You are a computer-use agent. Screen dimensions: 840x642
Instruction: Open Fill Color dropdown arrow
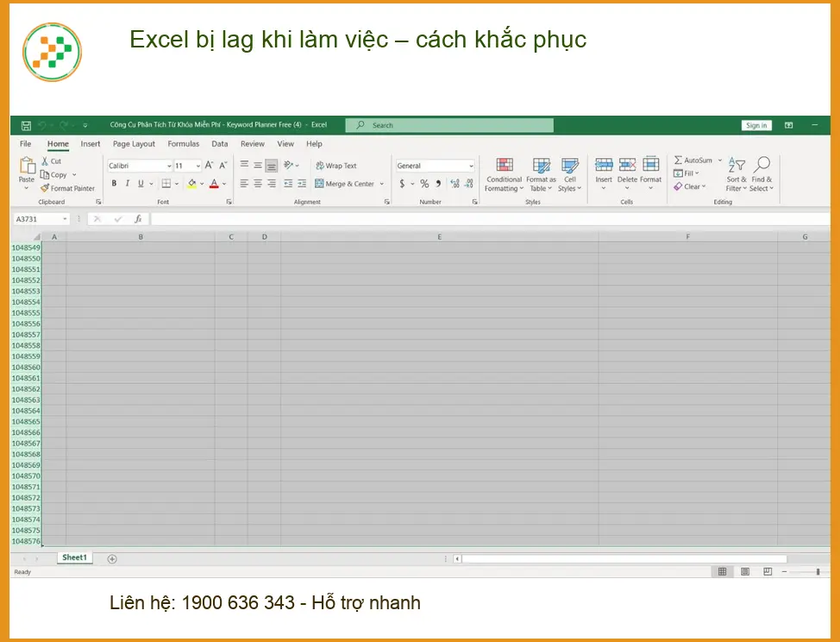click(x=202, y=184)
